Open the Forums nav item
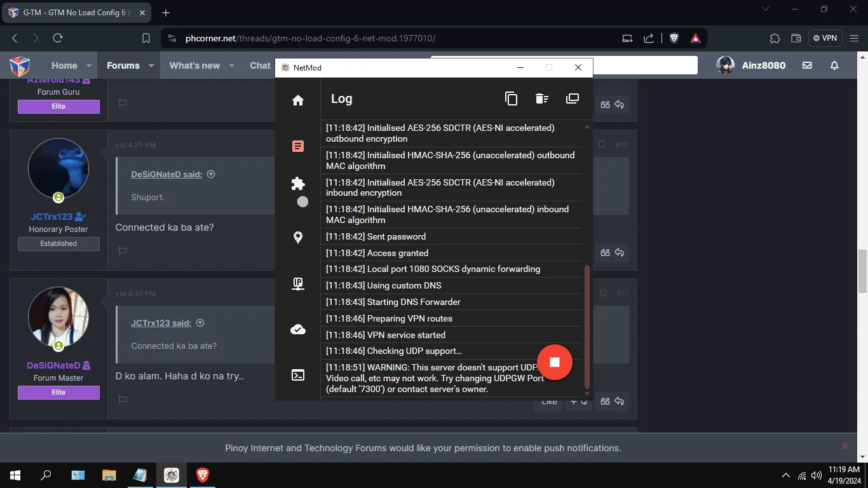 [x=123, y=65]
